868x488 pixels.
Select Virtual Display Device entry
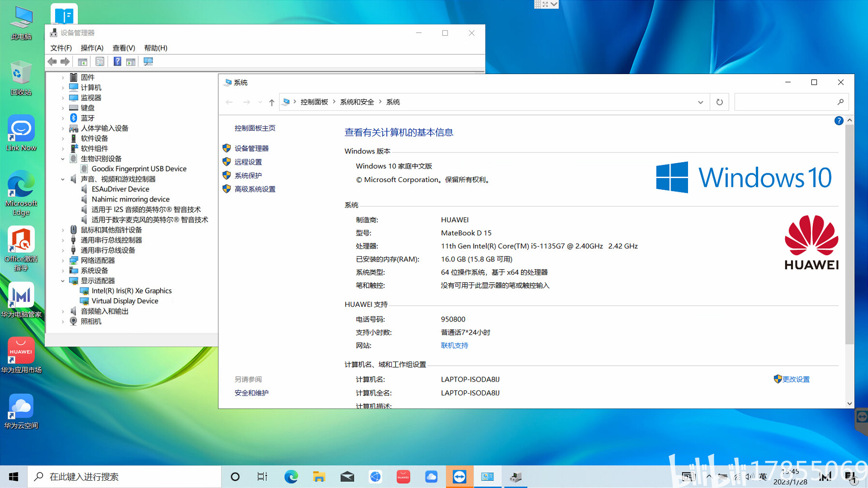click(125, 301)
